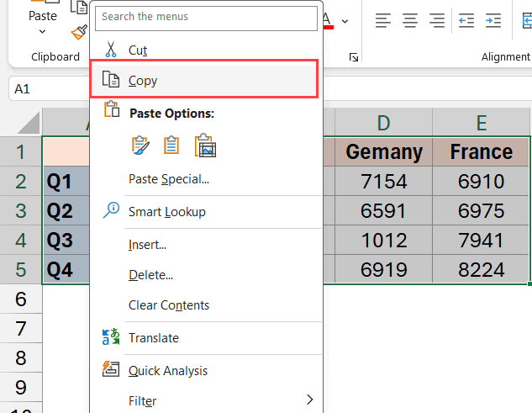The height and width of the screenshot is (413, 532).
Task: Open the font color dropdown arrow
Action: pos(345,20)
